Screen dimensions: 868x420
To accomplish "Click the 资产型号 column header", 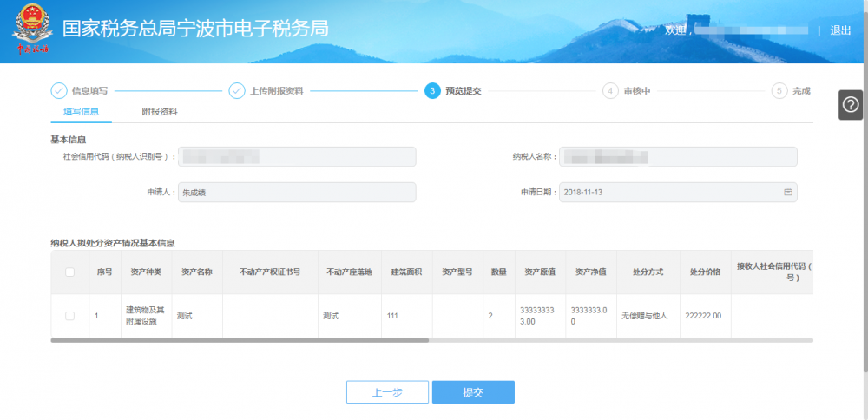I will coord(457,272).
